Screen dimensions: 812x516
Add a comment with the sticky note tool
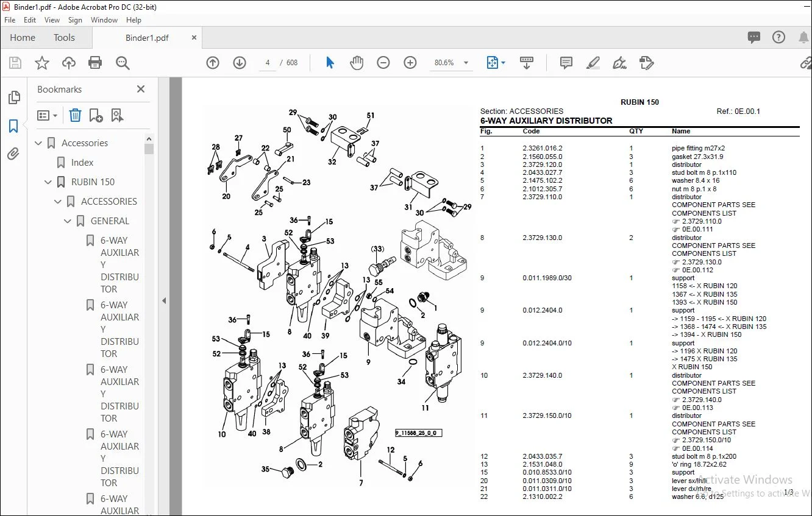pos(566,63)
